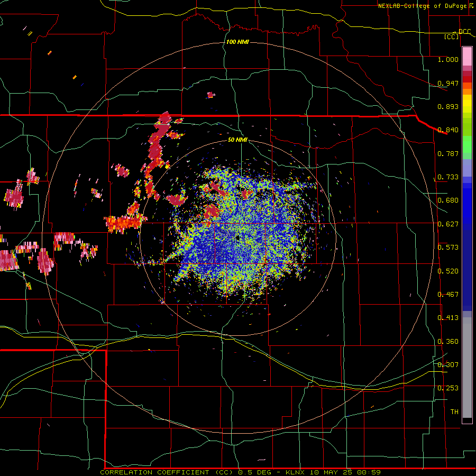Click the TH threshold label on legend
Screen dimensions: 476x476
pyautogui.click(x=454, y=412)
